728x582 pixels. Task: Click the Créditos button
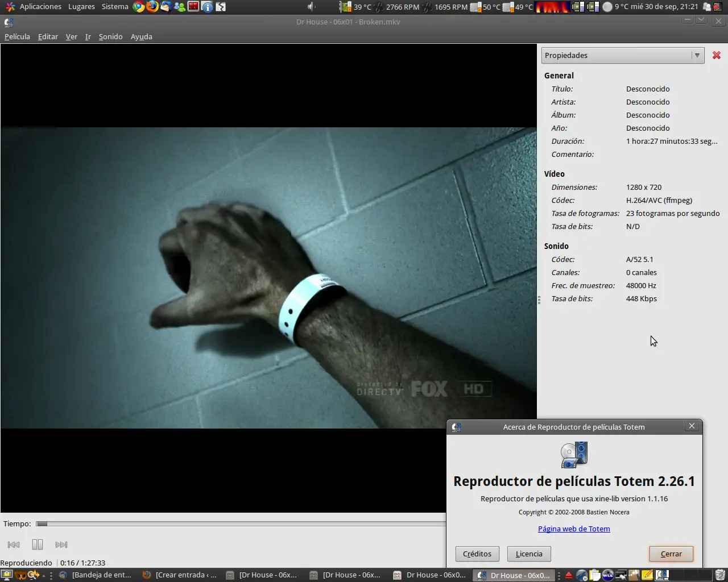coord(477,554)
